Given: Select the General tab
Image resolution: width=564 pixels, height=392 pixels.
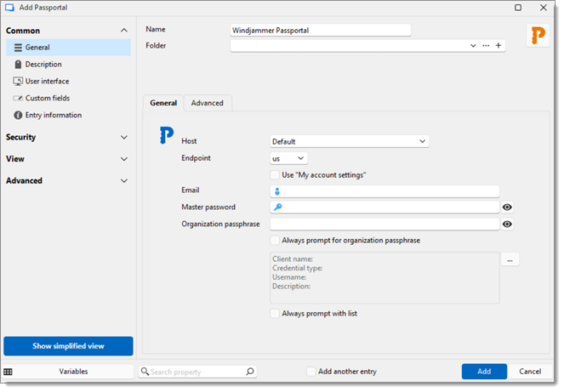Looking at the screenshot, I should click(x=163, y=103).
